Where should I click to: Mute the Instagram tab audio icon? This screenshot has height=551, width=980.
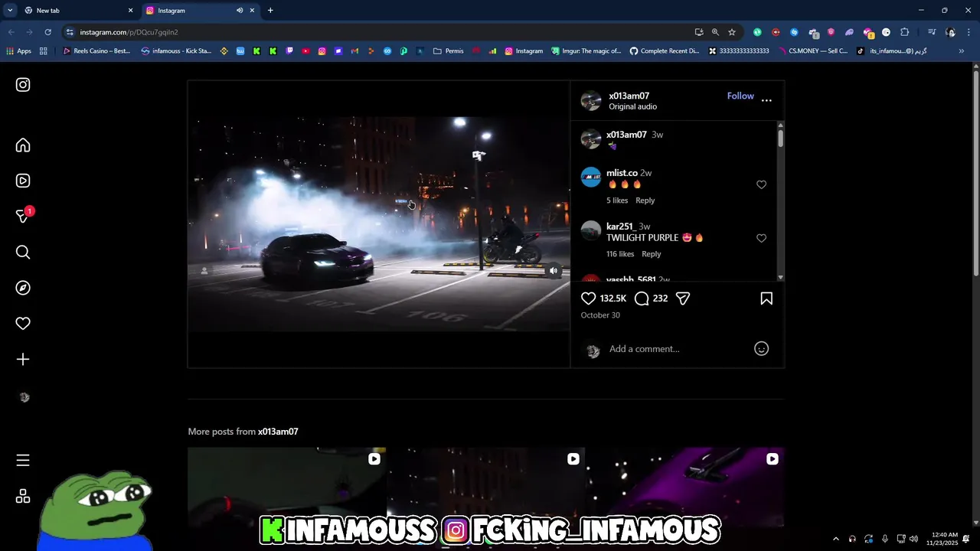[x=240, y=11]
